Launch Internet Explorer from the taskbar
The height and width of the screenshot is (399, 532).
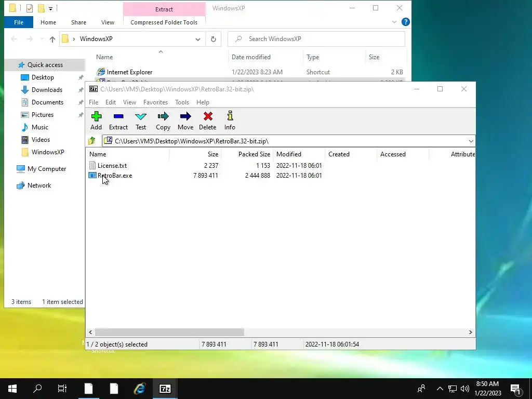pyautogui.click(x=139, y=389)
